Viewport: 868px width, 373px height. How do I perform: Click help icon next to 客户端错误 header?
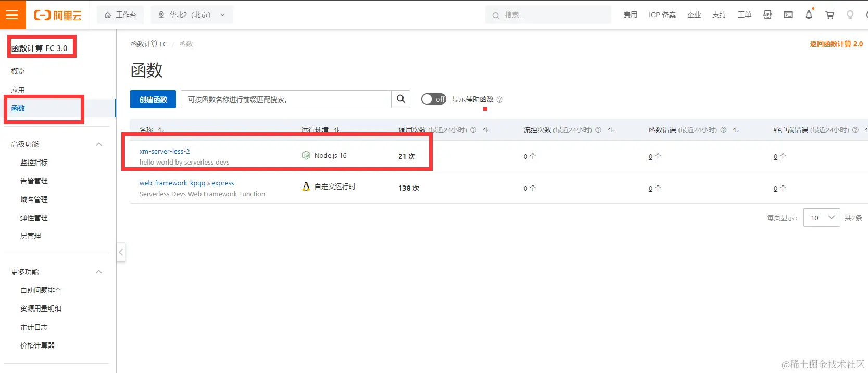(855, 130)
